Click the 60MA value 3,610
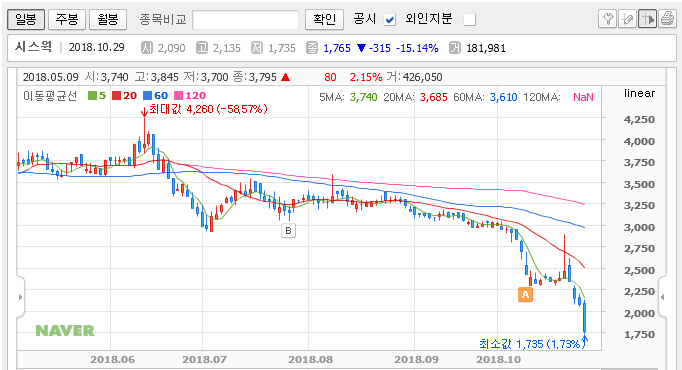Image resolution: width=682 pixels, height=370 pixels. click(503, 97)
